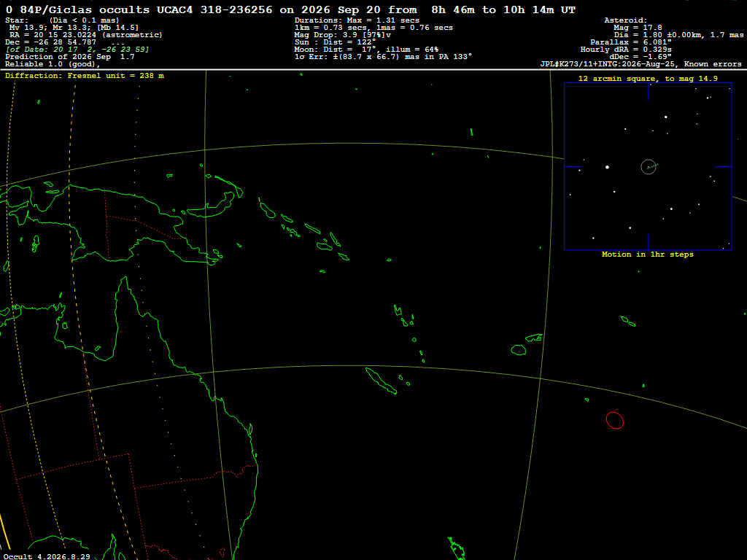Click the brightest star left of the circled target
The image size is (747, 560).
(x=607, y=167)
